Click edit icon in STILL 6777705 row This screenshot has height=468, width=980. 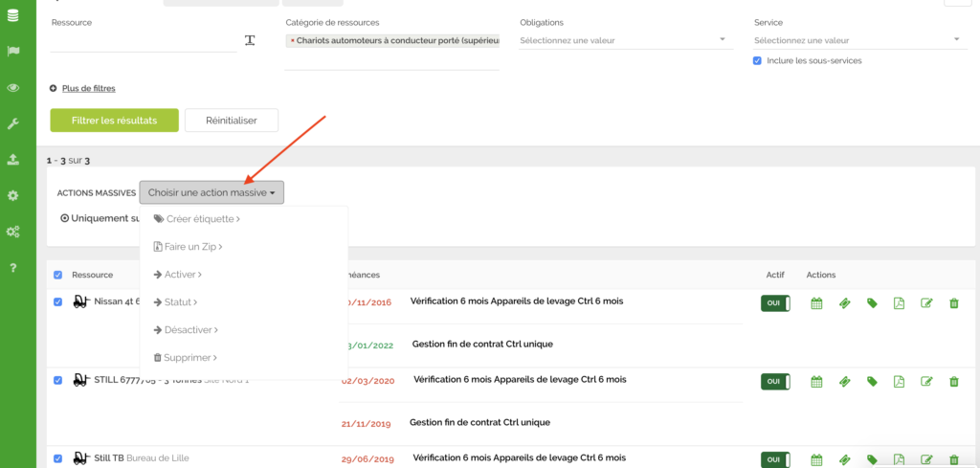click(926, 382)
